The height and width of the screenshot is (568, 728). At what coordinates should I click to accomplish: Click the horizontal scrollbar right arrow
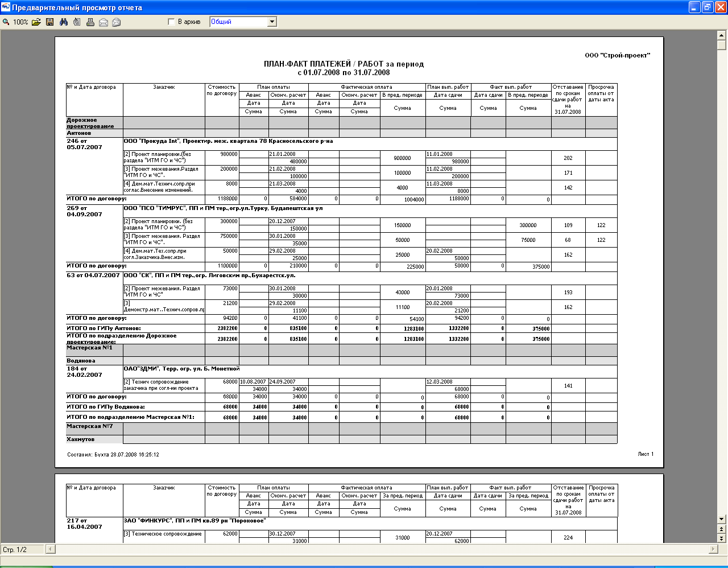point(713,549)
